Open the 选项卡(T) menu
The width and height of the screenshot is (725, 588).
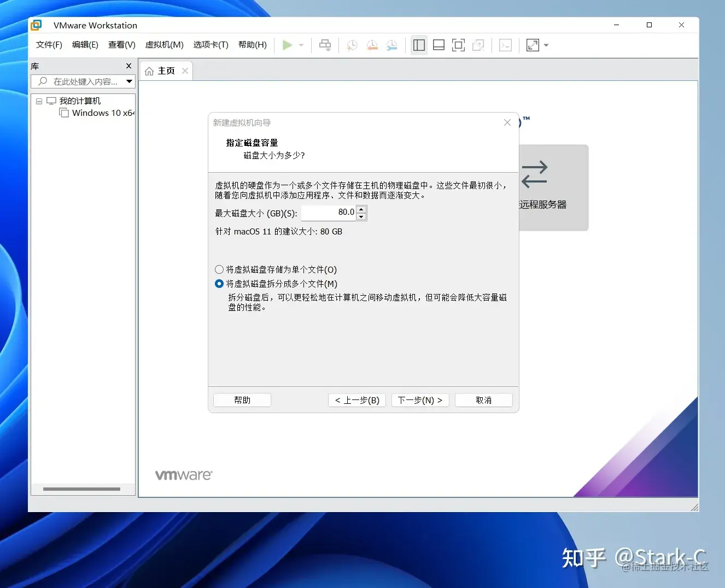pyautogui.click(x=211, y=45)
